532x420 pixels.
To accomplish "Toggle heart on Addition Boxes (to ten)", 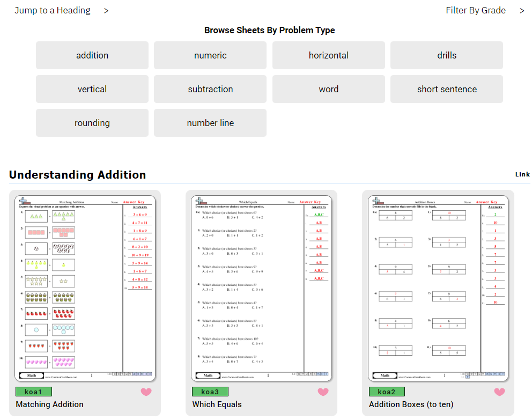I will (499, 392).
